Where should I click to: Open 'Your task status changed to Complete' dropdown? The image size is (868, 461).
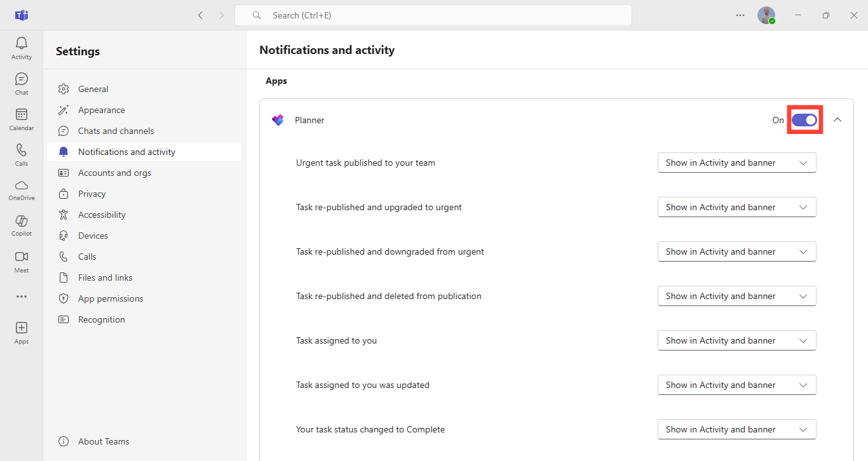click(736, 429)
